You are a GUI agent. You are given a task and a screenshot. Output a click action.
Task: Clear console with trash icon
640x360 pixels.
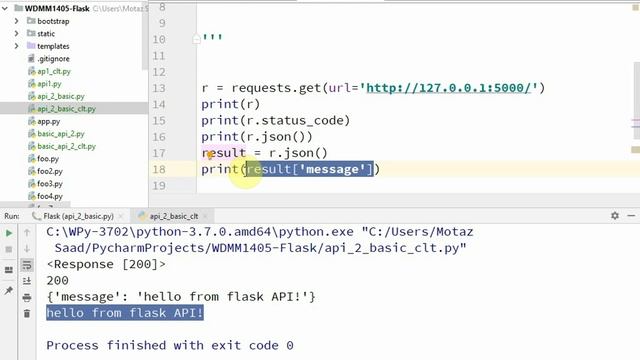pyautogui.click(x=27, y=313)
